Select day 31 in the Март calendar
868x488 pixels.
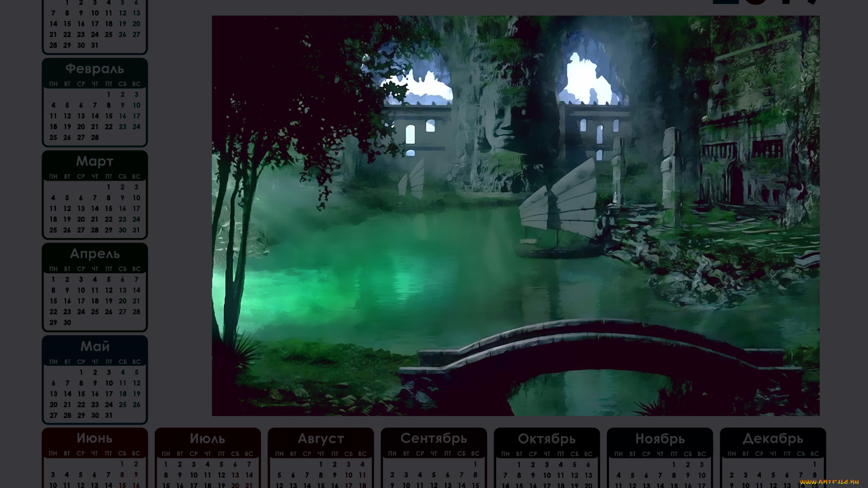point(136,230)
